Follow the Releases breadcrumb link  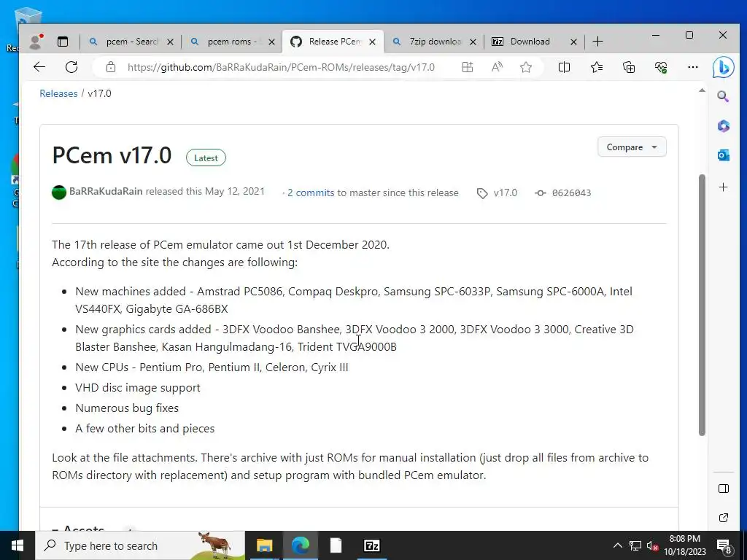(x=58, y=93)
